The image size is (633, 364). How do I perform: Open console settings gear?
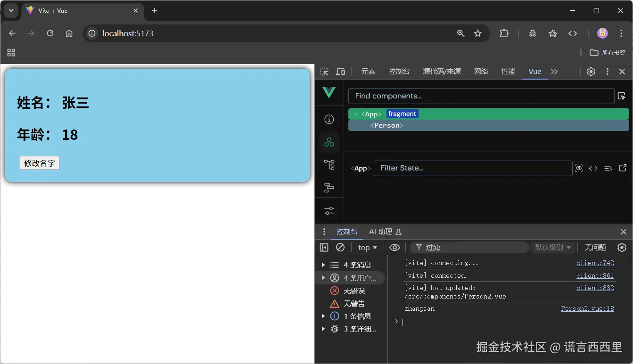pos(622,247)
